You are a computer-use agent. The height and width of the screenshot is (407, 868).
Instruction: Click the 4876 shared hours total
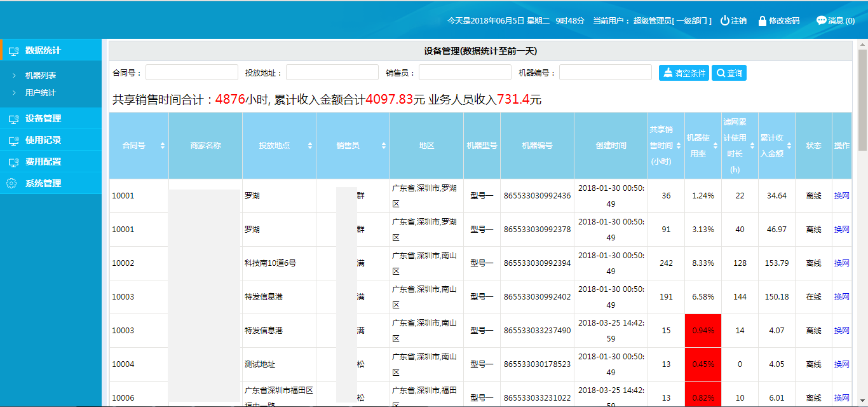[230, 99]
